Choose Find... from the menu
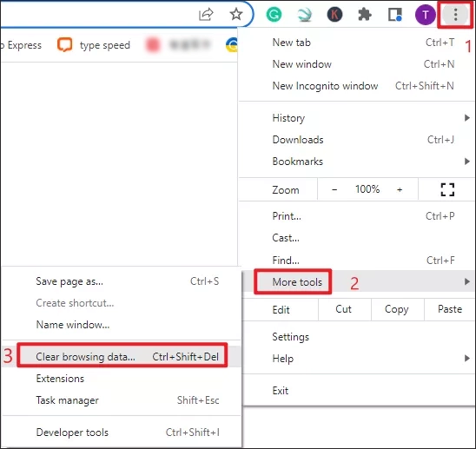Image resolution: width=476 pixels, height=449 pixels. [357, 261]
